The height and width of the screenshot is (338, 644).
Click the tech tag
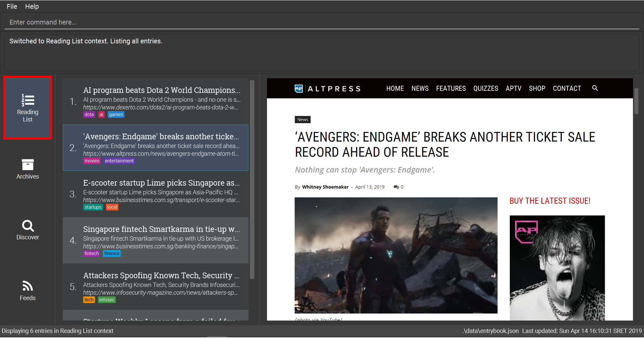(x=89, y=300)
